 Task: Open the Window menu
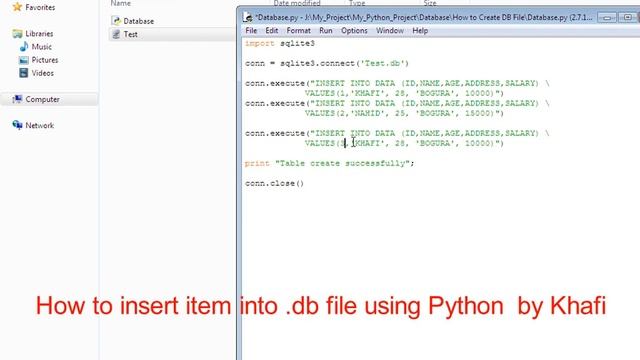click(x=390, y=31)
